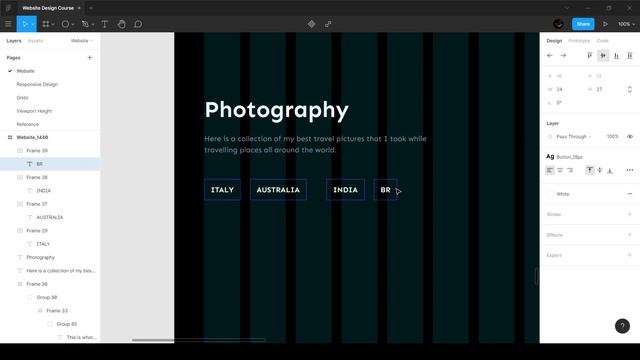640x360 pixels.
Task: Switch to the Layers tab
Action: coord(13,41)
